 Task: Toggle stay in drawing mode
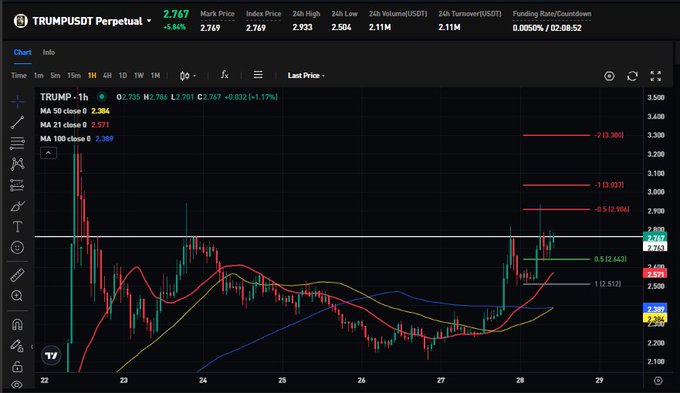17,346
